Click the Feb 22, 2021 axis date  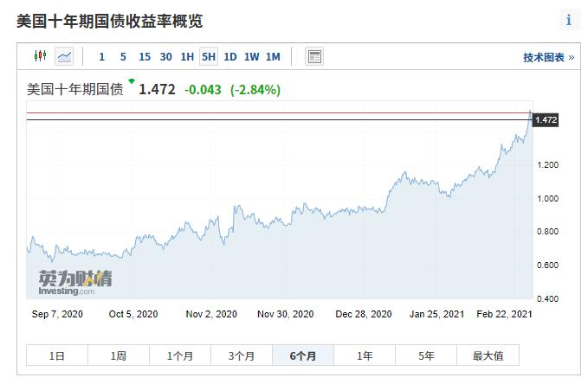pos(504,314)
